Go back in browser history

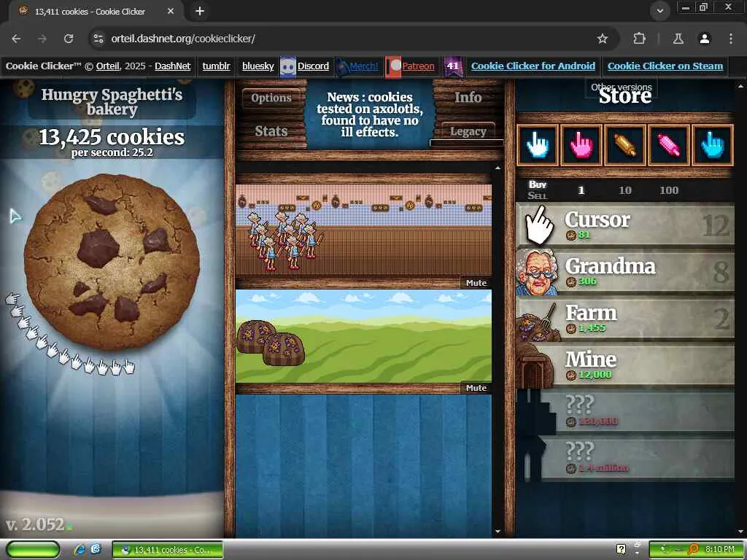pyautogui.click(x=16, y=39)
